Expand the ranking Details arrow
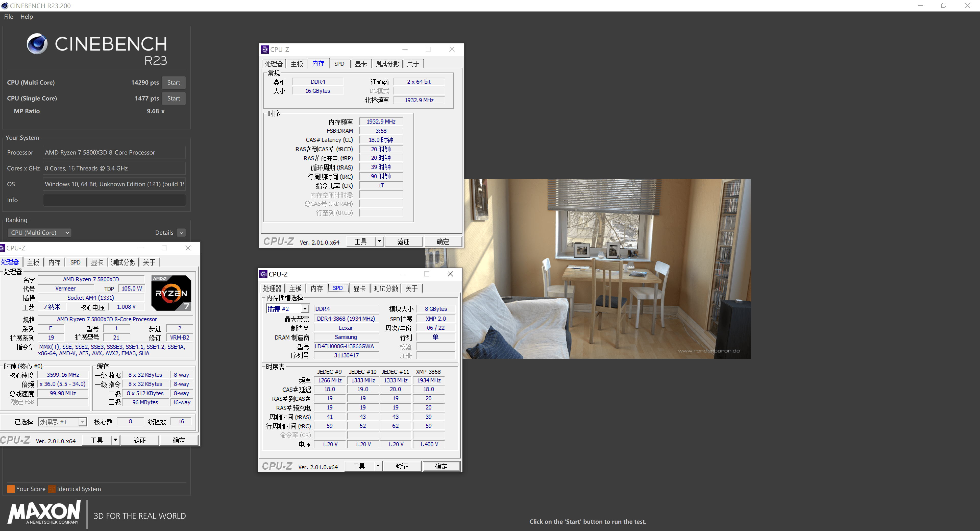 [181, 233]
